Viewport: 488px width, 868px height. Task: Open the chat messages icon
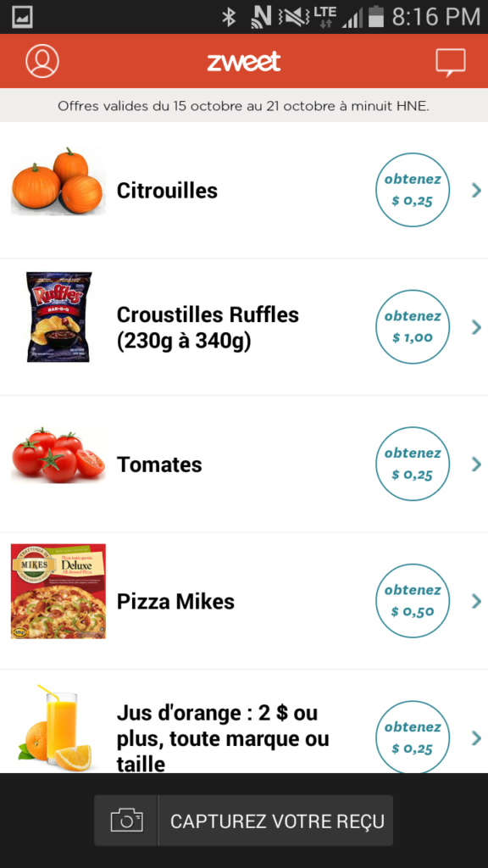451,63
